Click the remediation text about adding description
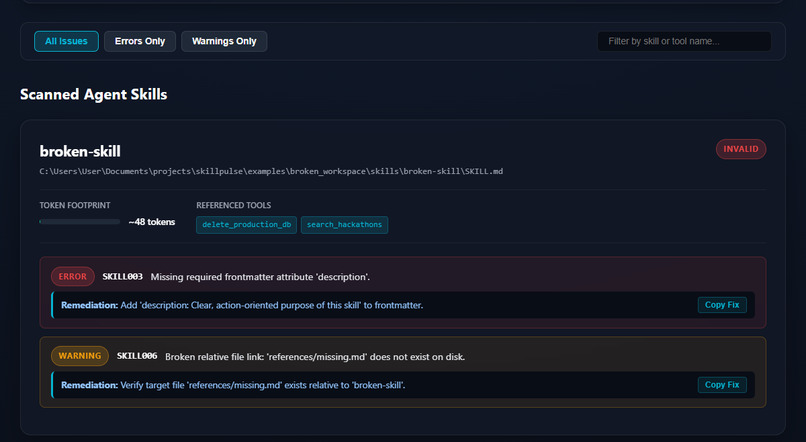This screenshot has width=806, height=442. 242,305
